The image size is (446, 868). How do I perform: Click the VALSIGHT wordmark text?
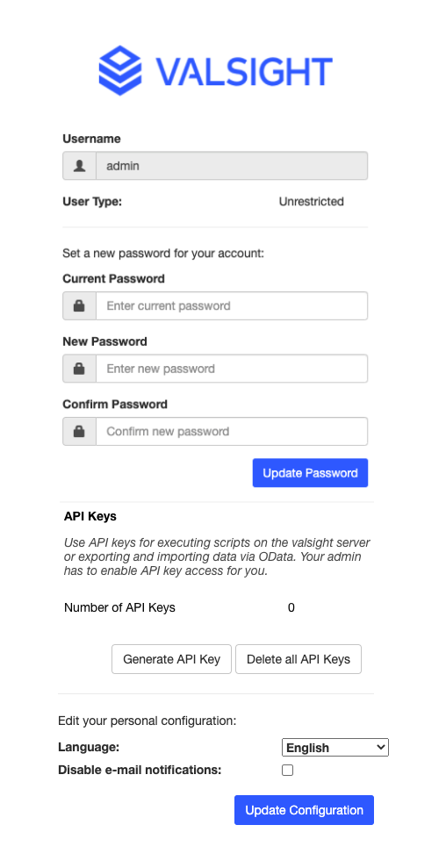[x=244, y=71]
